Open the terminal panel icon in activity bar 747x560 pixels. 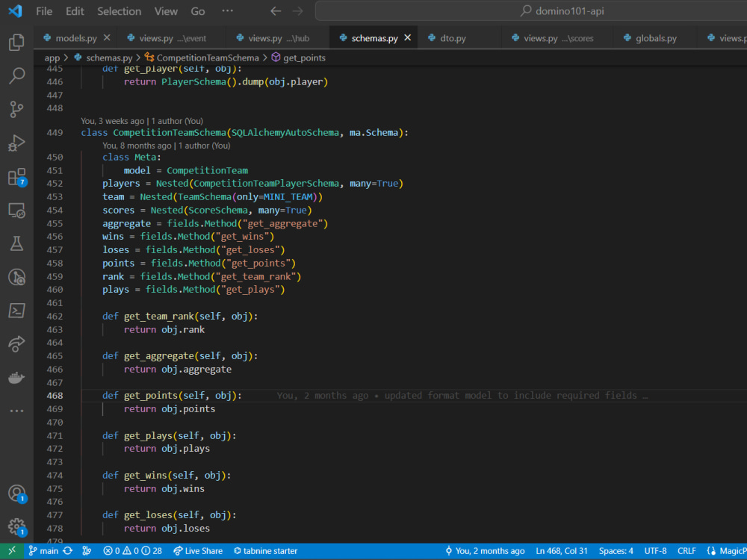tap(16, 311)
